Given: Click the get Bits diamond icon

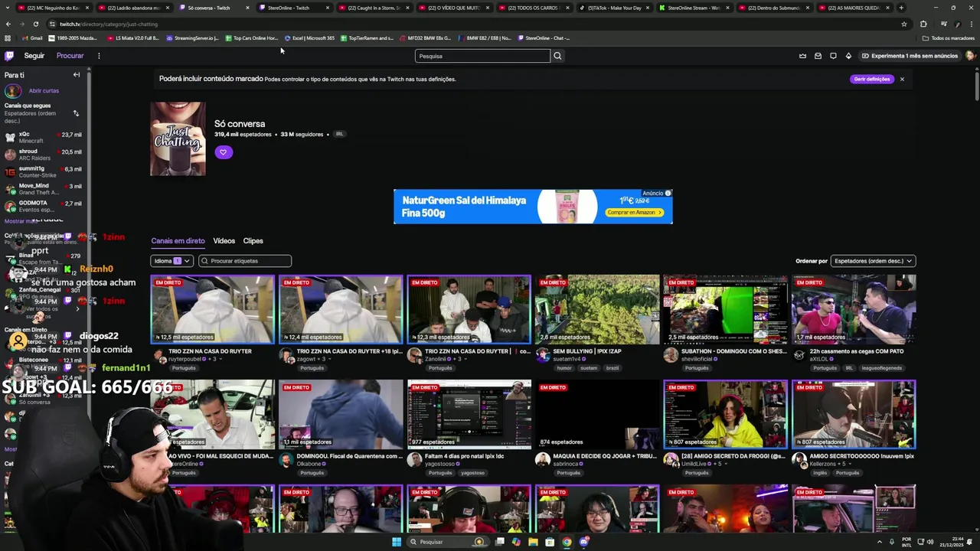Looking at the screenshot, I should [848, 56].
